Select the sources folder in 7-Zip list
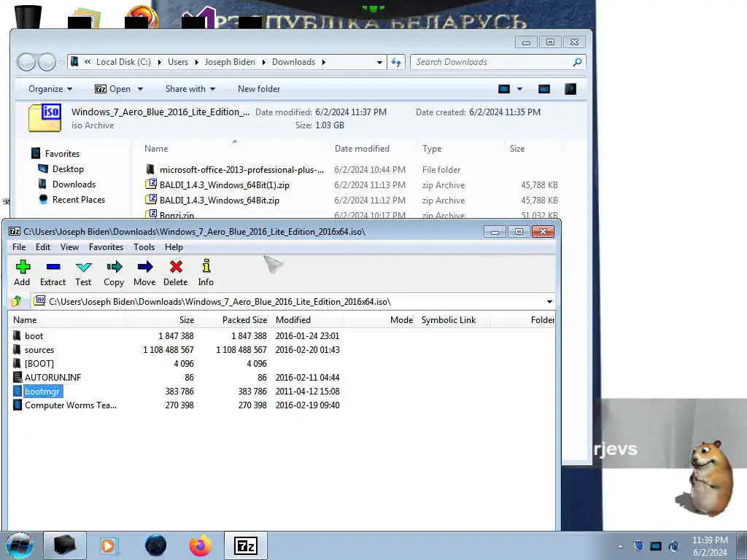 coord(39,349)
